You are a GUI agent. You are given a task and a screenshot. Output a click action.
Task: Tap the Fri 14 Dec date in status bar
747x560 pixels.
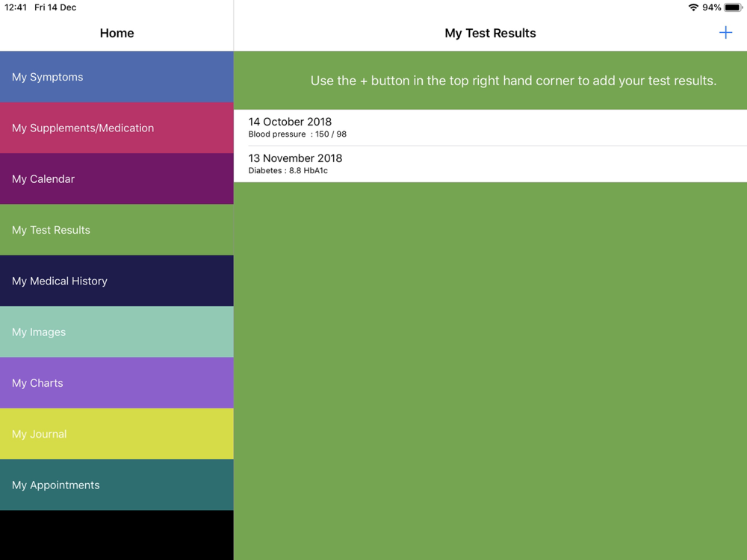[x=55, y=7]
